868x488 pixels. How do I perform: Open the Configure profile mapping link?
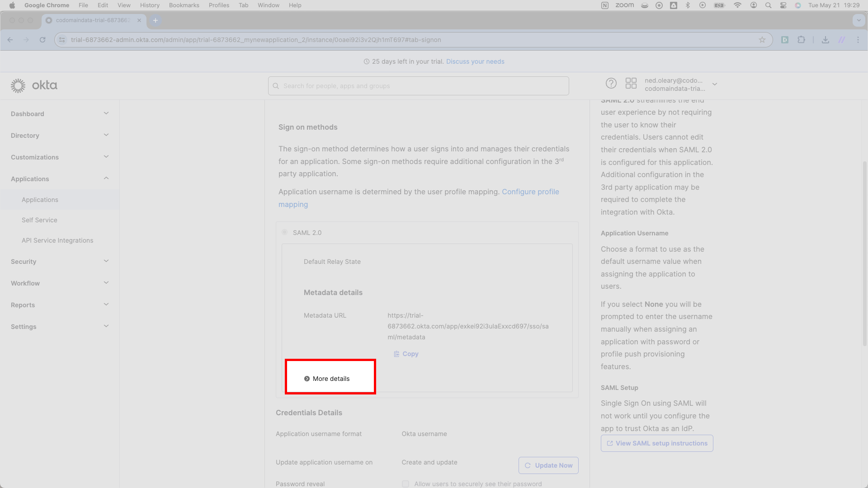(531, 192)
